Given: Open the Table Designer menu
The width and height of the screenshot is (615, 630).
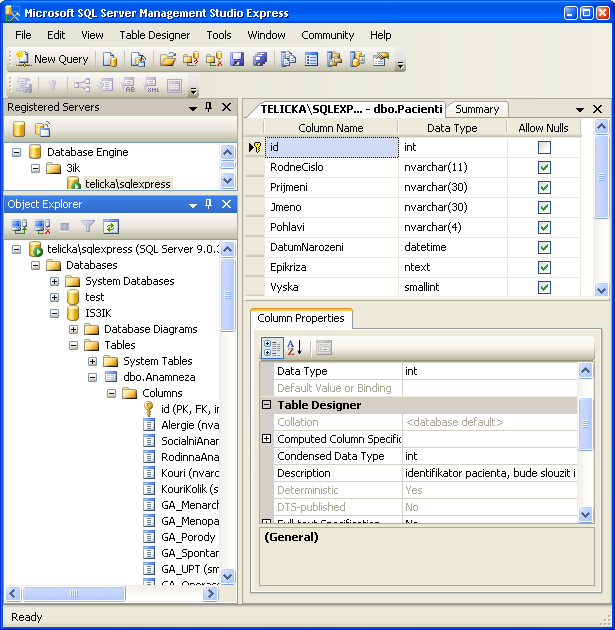Looking at the screenshot, I should [155, 35].
